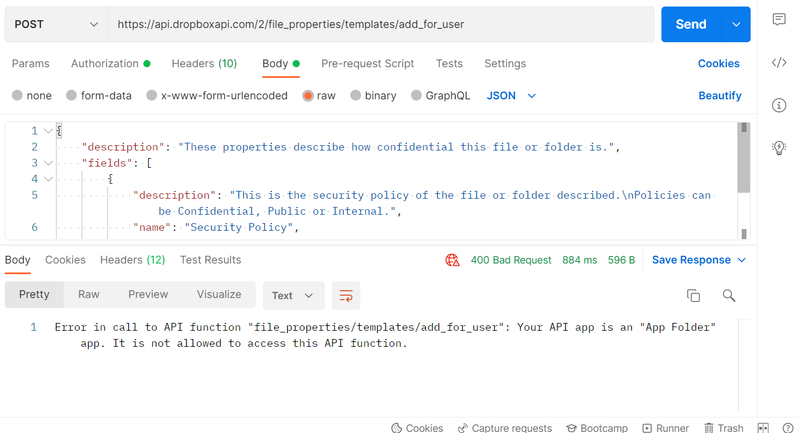Open the comments panel icon

tap(779, 20)
